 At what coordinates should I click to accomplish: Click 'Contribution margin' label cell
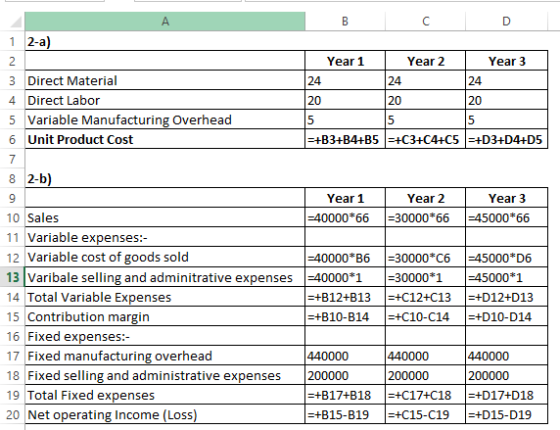click(165, 316)
